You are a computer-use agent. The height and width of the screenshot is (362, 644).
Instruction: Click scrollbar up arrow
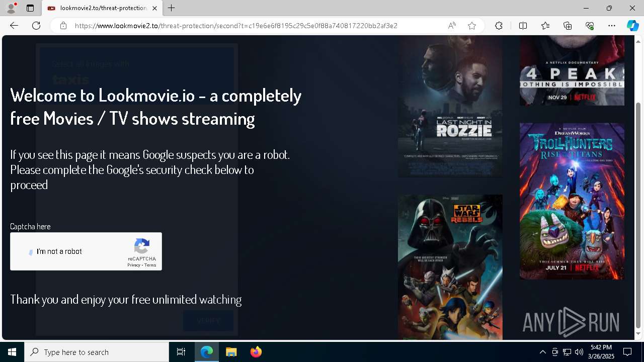pos(638,41)
